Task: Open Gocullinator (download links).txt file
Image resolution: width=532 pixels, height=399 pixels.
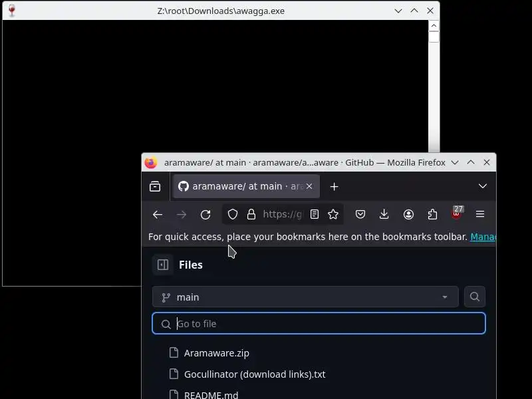Action: pos(255,374)
